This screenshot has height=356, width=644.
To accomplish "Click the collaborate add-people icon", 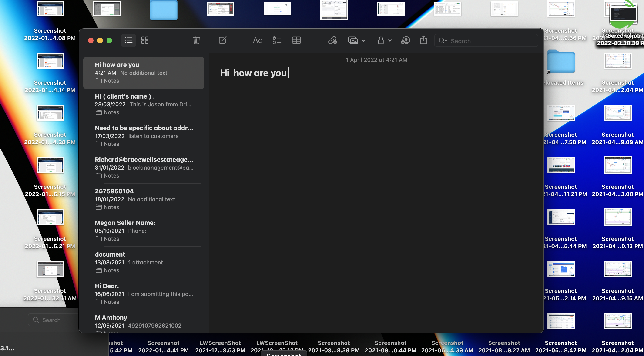I will point(405,40).
